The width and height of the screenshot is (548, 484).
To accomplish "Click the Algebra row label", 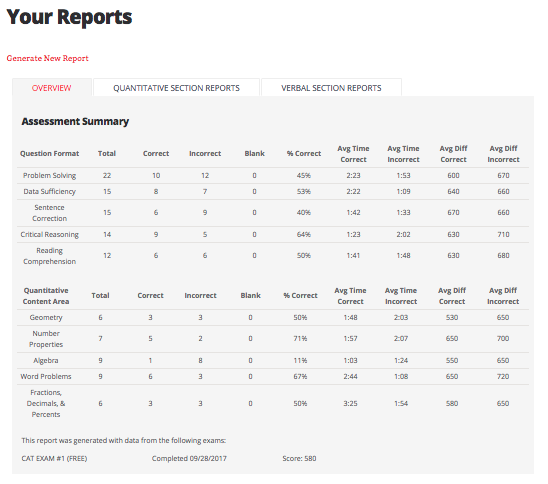I will [x=46, y=360].
